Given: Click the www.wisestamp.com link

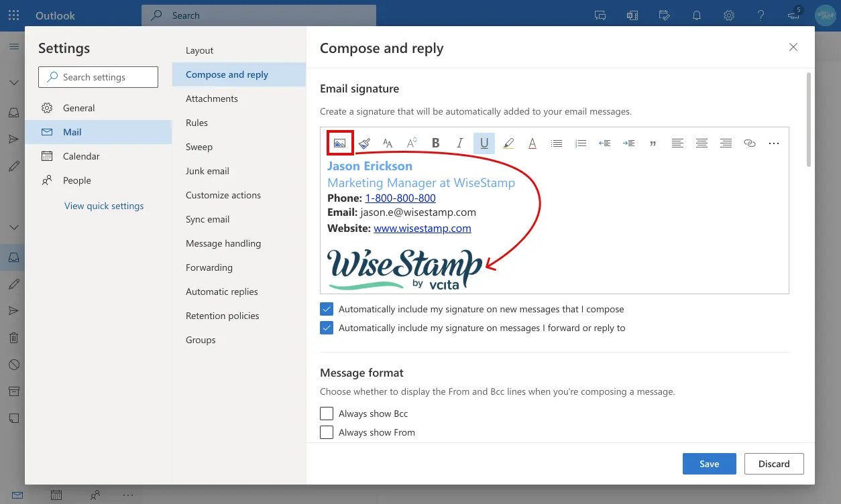Looking at the screenshot, I should tap(423, 228).
